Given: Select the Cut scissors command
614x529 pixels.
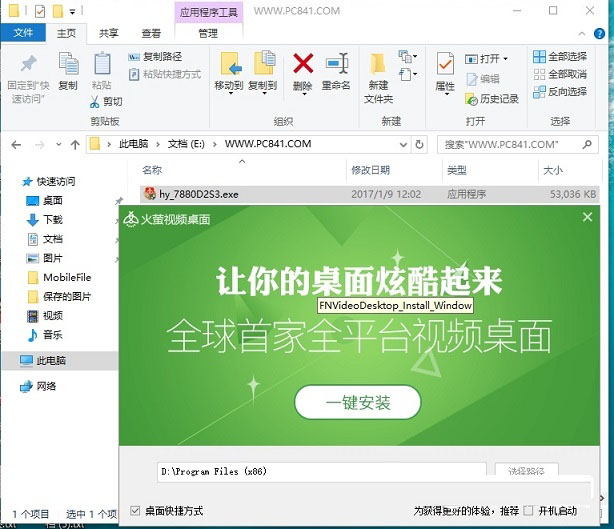Looking at the screenshot, I should click(106, 101).
